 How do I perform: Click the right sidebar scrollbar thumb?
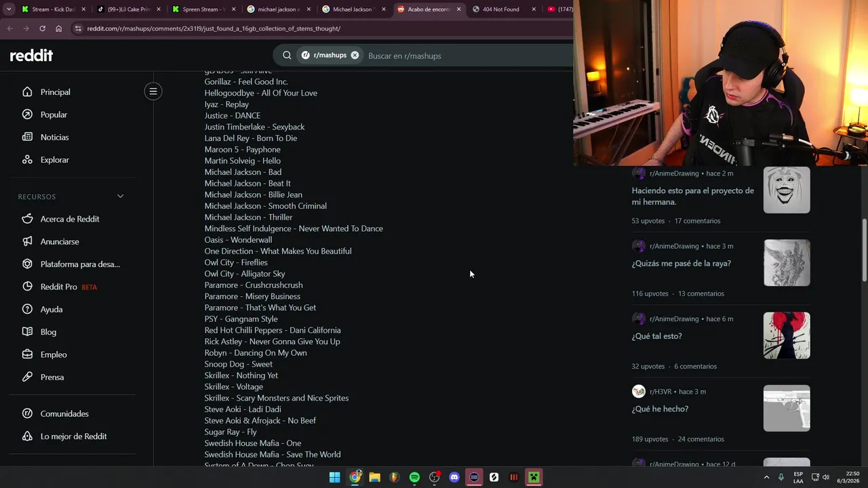pyautogui.click(x=864, y=249)
